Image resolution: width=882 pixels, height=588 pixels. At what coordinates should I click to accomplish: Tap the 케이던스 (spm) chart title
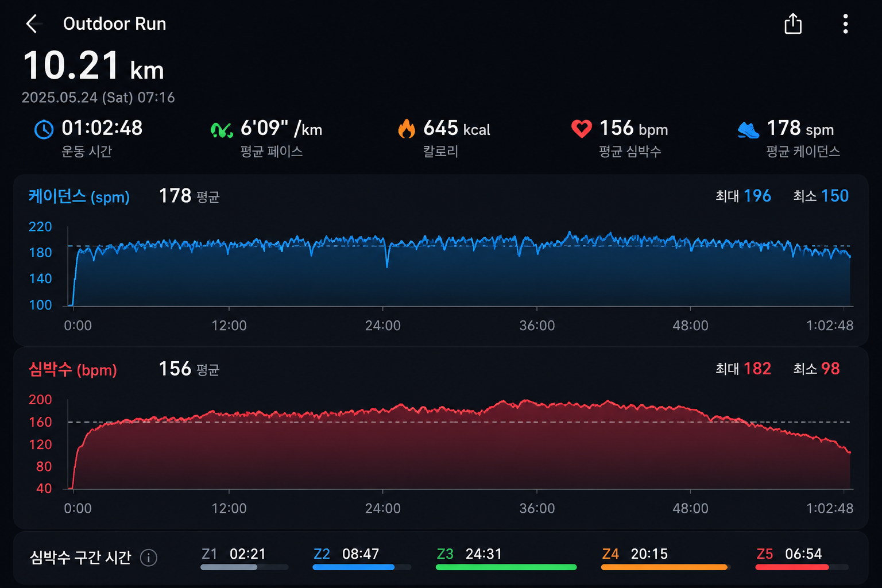(79, 196)
